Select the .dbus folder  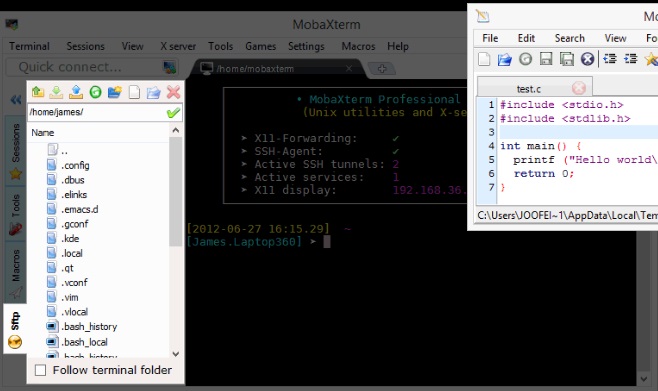point(66,180)
